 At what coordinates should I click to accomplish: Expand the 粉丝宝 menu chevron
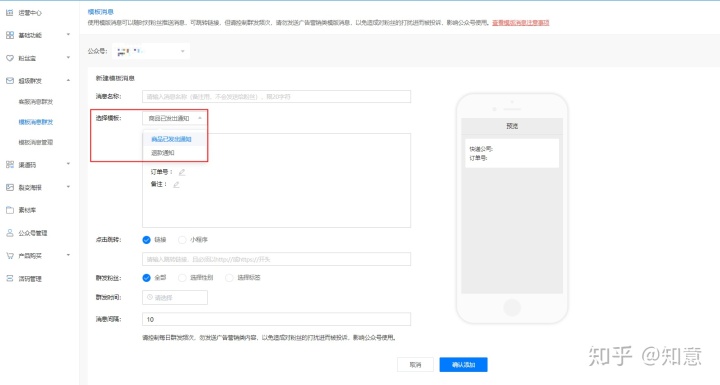pyautogui.click(x=68, y=57)
